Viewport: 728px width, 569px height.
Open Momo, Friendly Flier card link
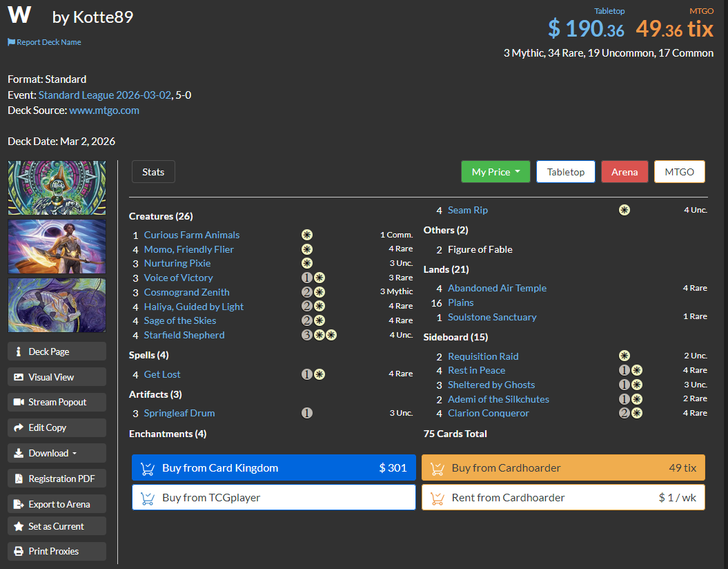(188, 249)
